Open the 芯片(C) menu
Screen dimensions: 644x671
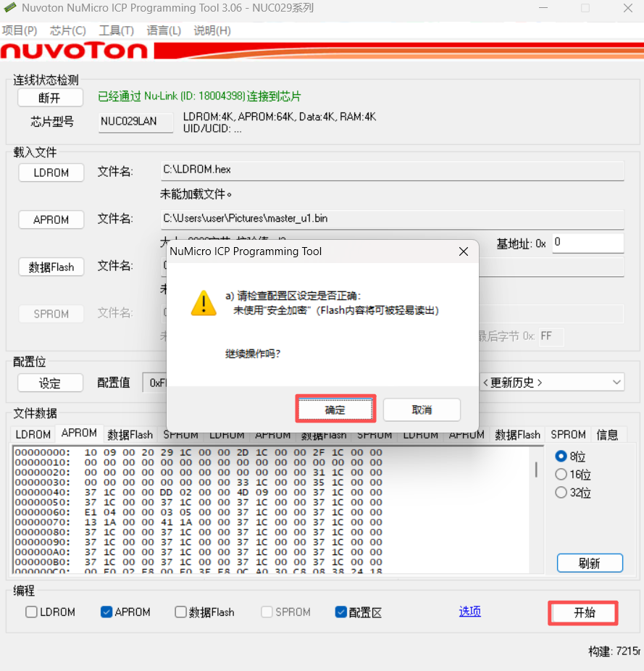coord(67,30)
